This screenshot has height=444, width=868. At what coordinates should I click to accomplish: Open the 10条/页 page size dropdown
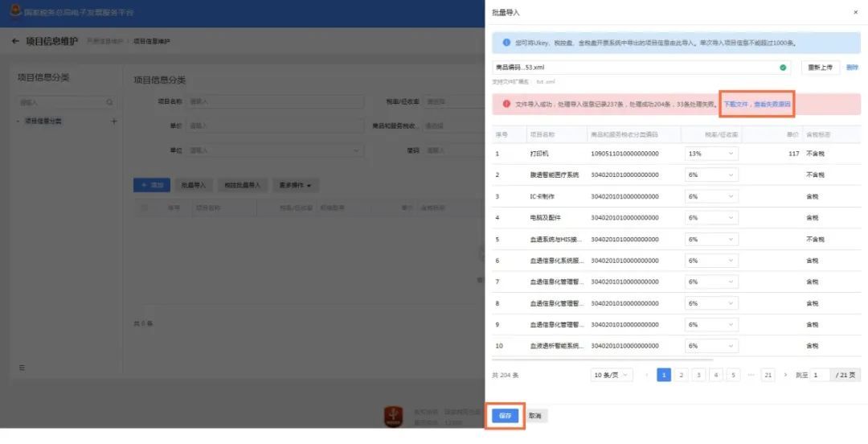(x=611, y=376)
